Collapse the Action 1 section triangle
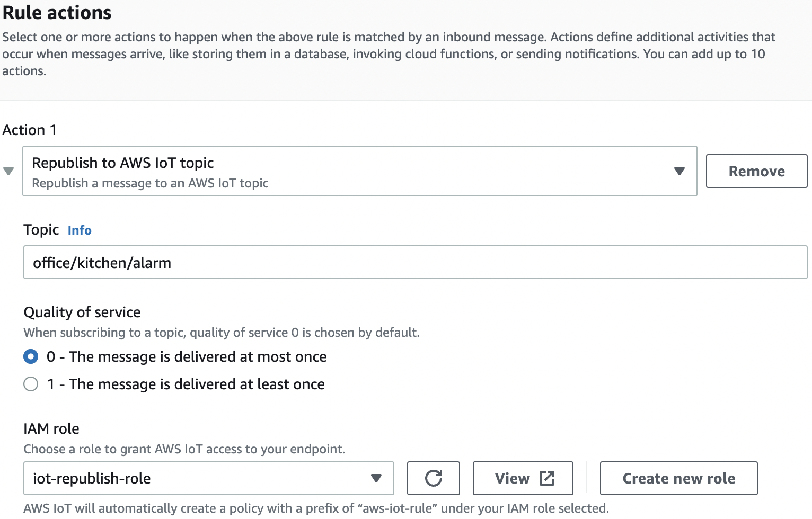The height and width of the screenshot is (519, 812). tap(8, 171)
